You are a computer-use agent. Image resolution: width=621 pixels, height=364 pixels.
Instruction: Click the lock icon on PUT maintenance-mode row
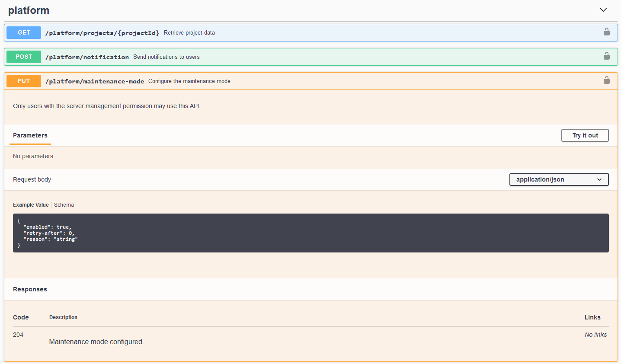tap(606, 80)
